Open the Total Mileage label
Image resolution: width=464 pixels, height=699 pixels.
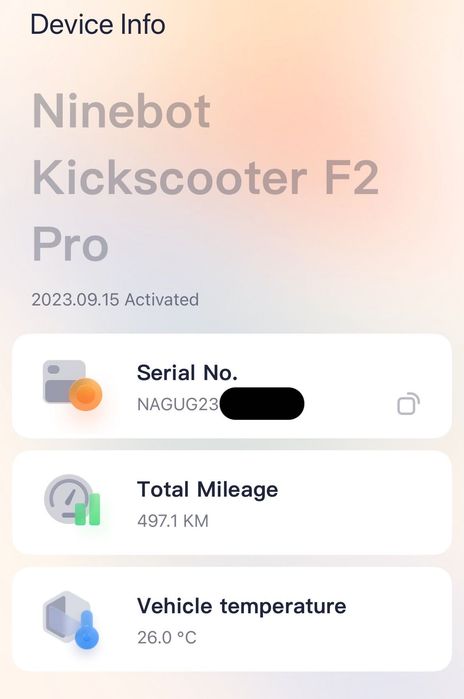208,489
